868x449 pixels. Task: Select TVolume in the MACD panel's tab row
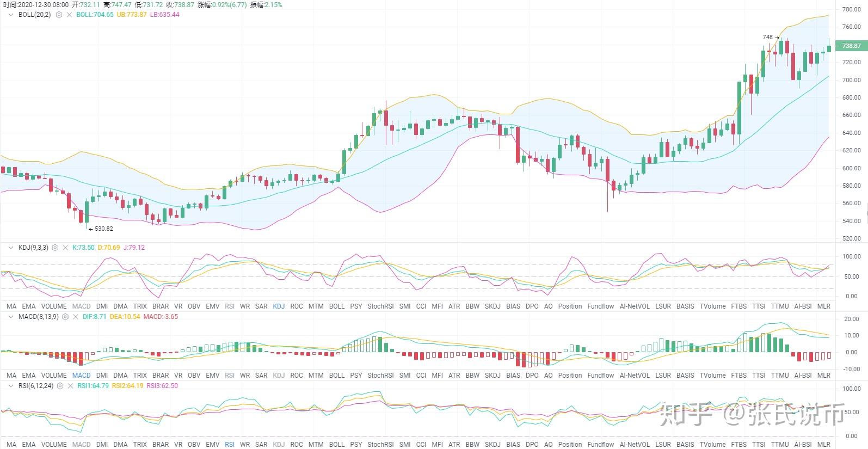pyautogui.click(x=712, y=376)
